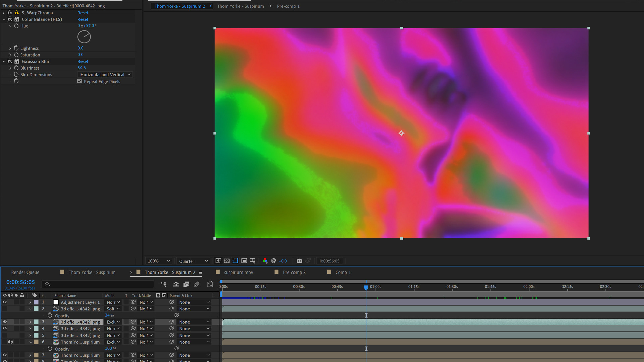Open Blur Dimensions dropdown

[105, 75]
